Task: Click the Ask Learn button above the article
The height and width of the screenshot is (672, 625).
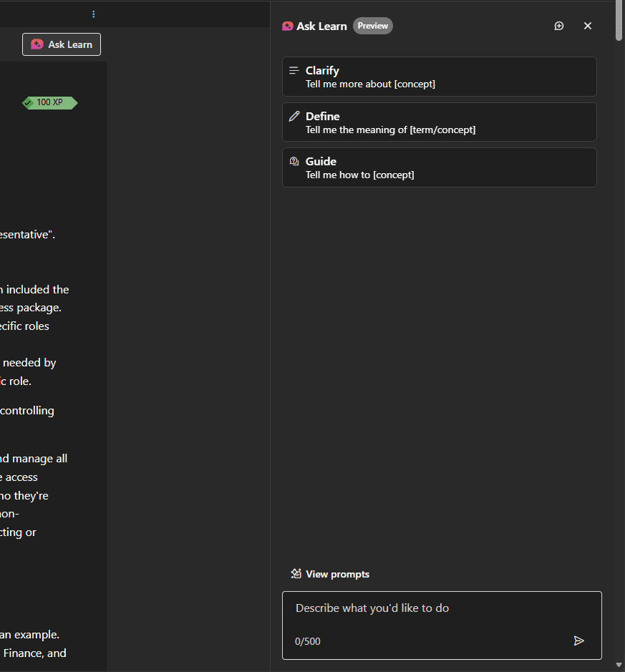Action: 62,44
